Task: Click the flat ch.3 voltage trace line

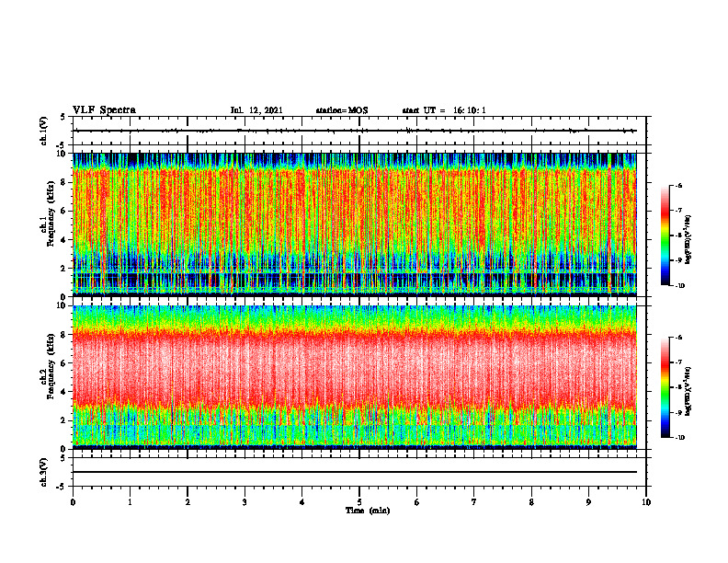Action: tap(354, 472)
